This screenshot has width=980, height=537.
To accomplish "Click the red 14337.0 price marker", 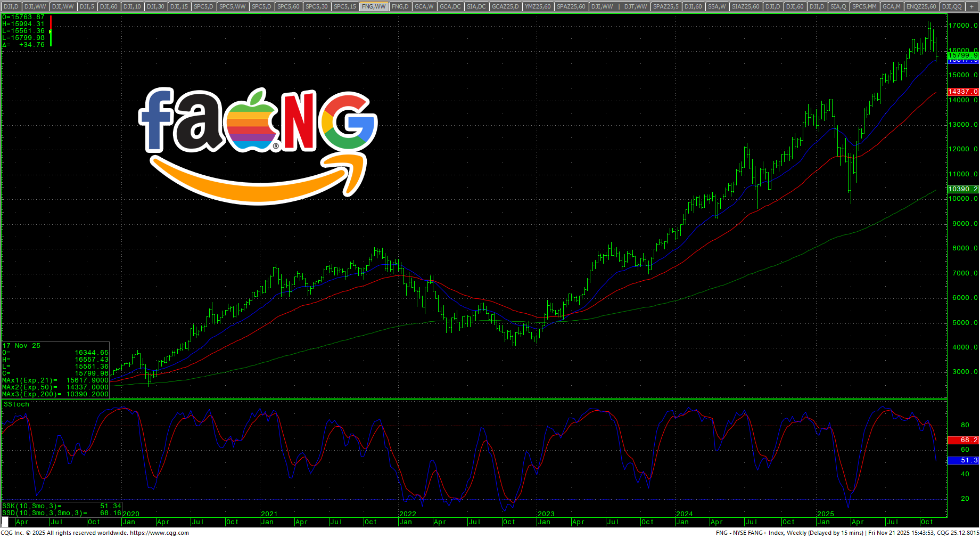I will point(962,92).
